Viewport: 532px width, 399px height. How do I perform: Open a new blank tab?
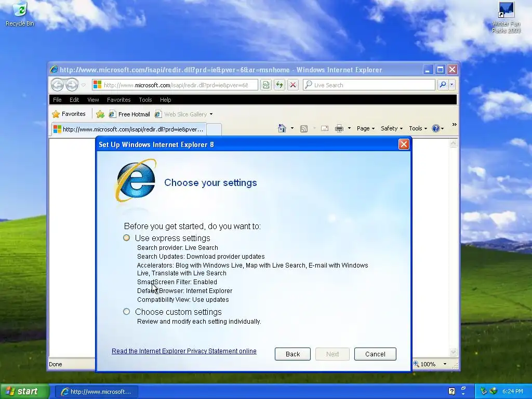point(214,129)
